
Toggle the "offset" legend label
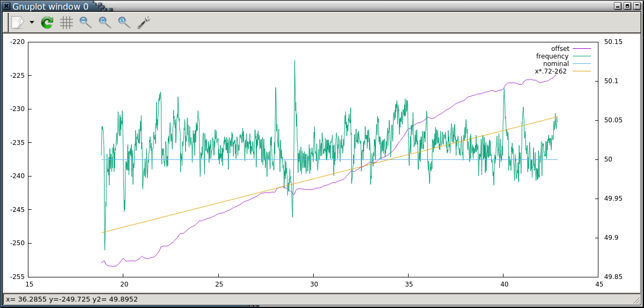[x=560, y=49]
